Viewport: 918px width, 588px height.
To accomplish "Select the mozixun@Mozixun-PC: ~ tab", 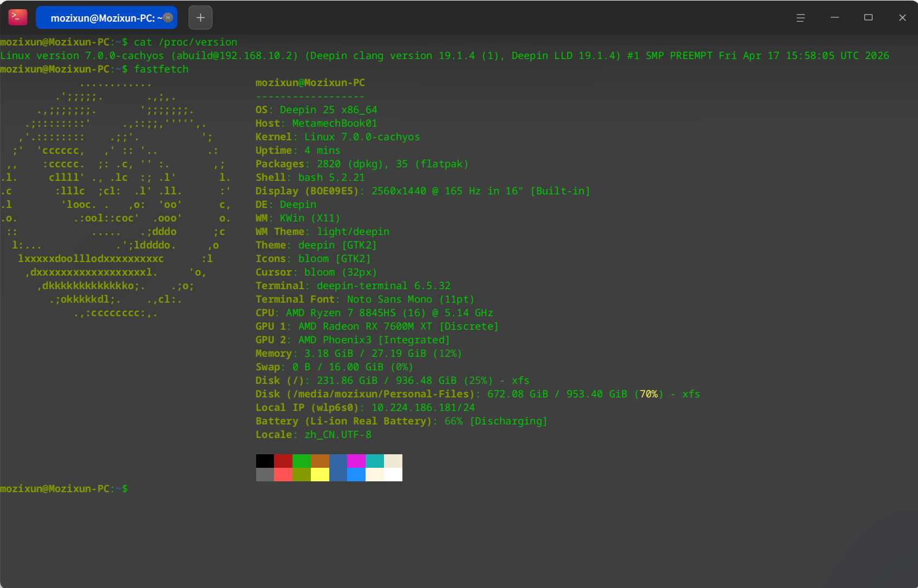I will click(x=106, y=18).
